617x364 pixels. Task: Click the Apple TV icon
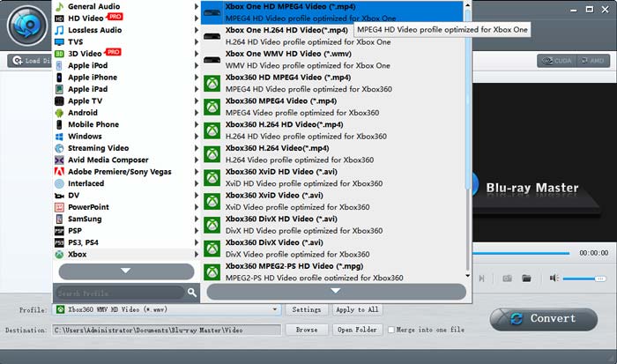pos(59,100)
